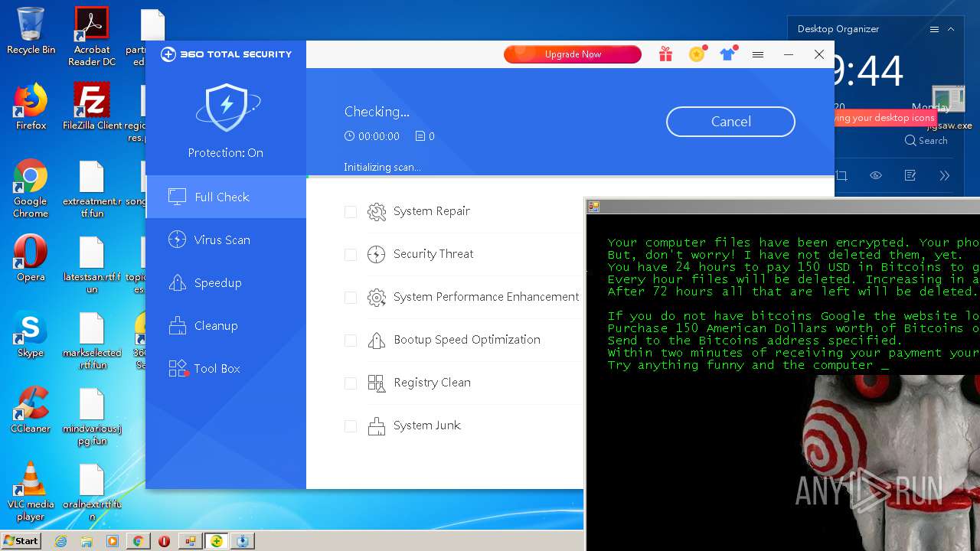Select the Skype desktop shortcut

(31, 334)
